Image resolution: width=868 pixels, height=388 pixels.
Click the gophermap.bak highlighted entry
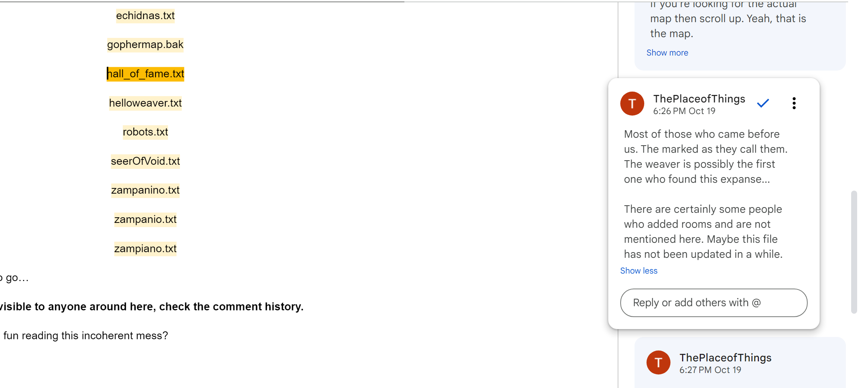[145, 45]
